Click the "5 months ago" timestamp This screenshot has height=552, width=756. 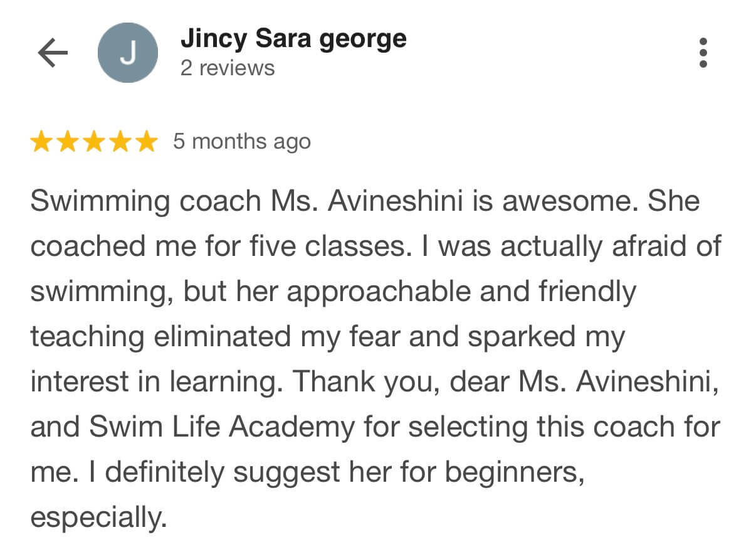(242, 142)
